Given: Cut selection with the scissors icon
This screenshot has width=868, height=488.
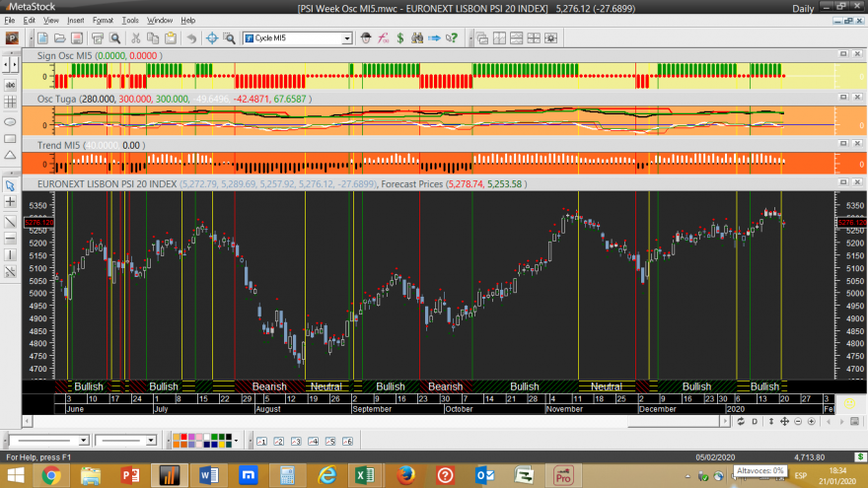Looking at the screenshot, I should pyautogui.click(x=136, y=38).
